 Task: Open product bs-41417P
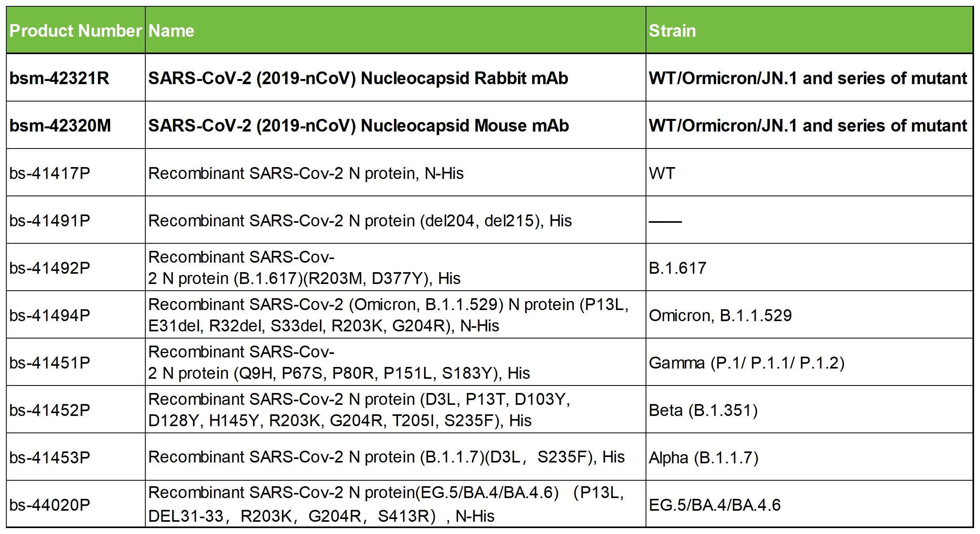[50, 173]
